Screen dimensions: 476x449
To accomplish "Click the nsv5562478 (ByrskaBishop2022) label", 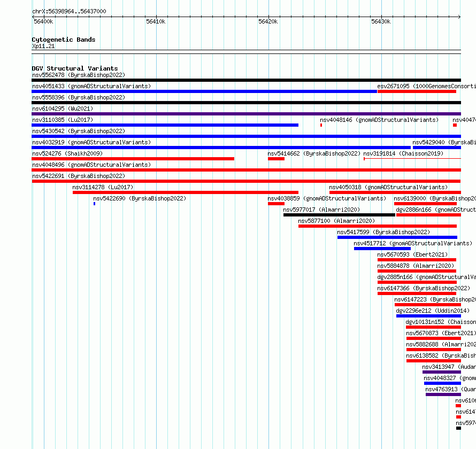I will [x=79, y=75].
